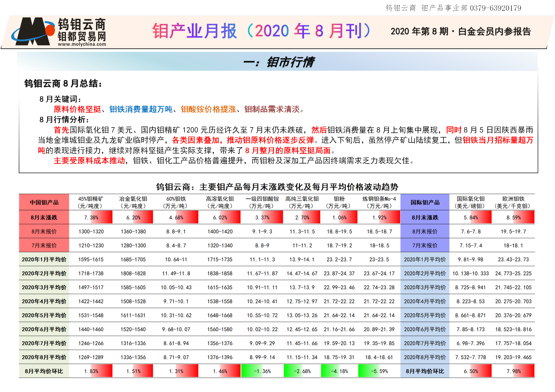Image resolution: width=555 pixels, height=392 pixels.
Task: Click the 7.6-7.8 international price cell
Action: coord(471,231)
